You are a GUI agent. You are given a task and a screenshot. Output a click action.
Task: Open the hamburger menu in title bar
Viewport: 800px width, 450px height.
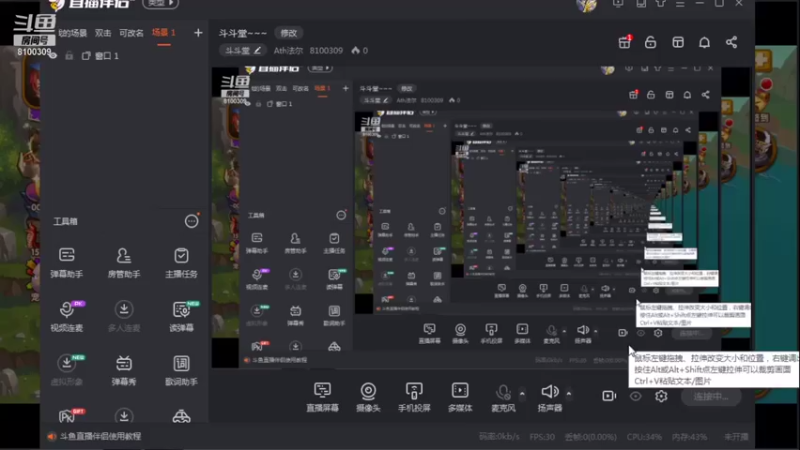tap(680, 4)
